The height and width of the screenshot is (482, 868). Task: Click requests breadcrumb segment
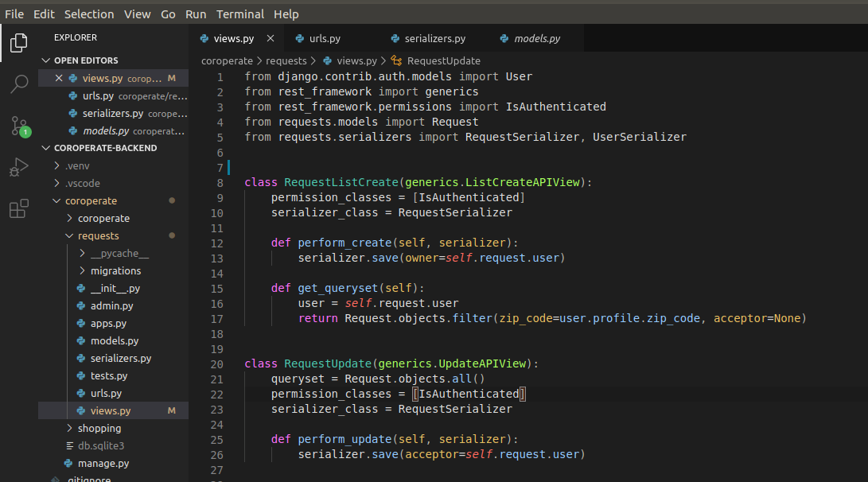tap(286, 61)
